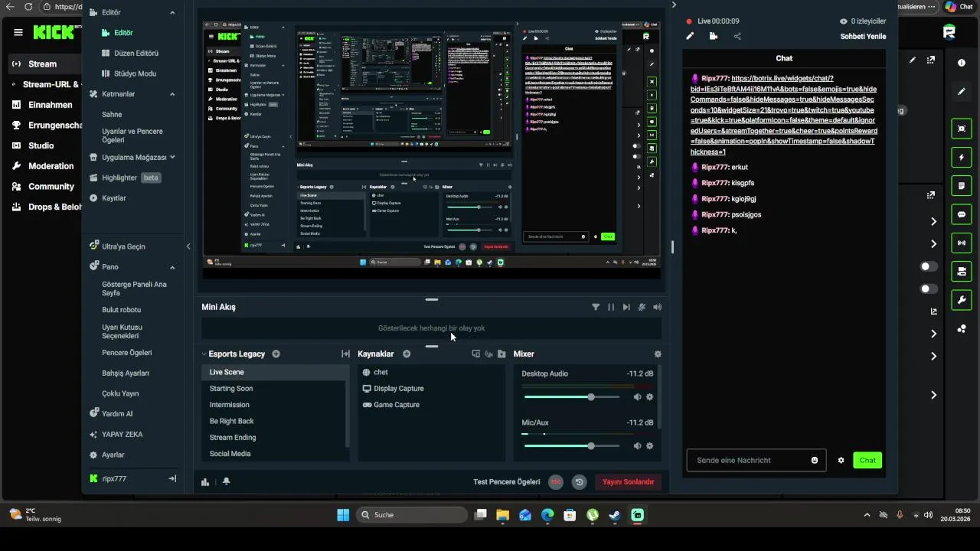
Task: Collapse the Pano section chevron
Action: (x=172, y=267)
